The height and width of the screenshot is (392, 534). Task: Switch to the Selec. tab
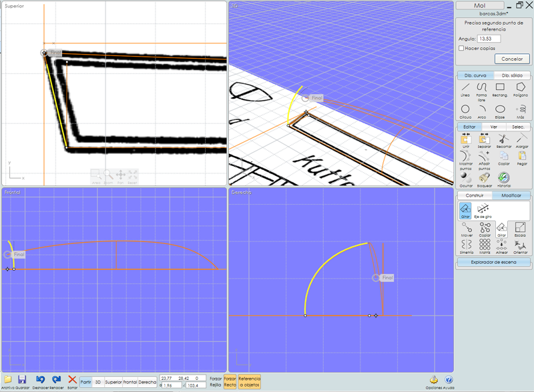(x=518, y=127)
